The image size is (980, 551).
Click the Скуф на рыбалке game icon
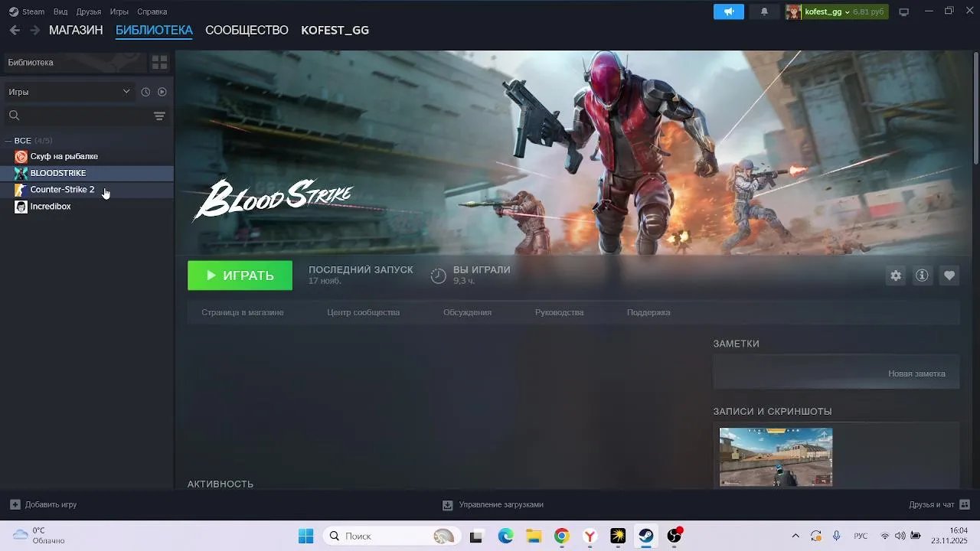(21, 156)
